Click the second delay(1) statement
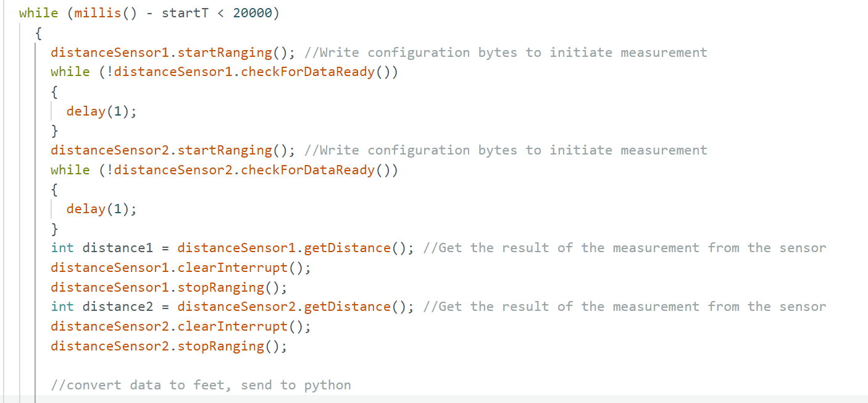Viewport: 868px width, 403px height. pos(101,209)
